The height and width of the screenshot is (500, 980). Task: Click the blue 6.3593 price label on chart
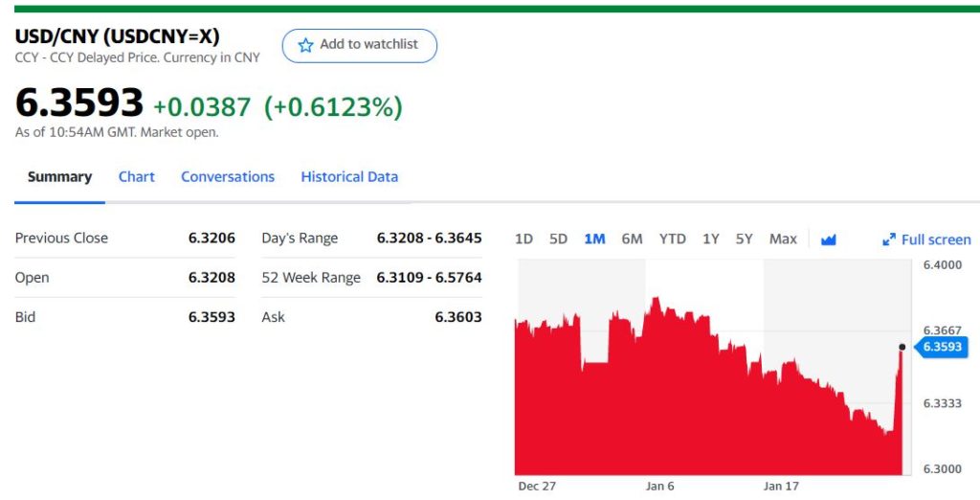[x=942, y=347]
